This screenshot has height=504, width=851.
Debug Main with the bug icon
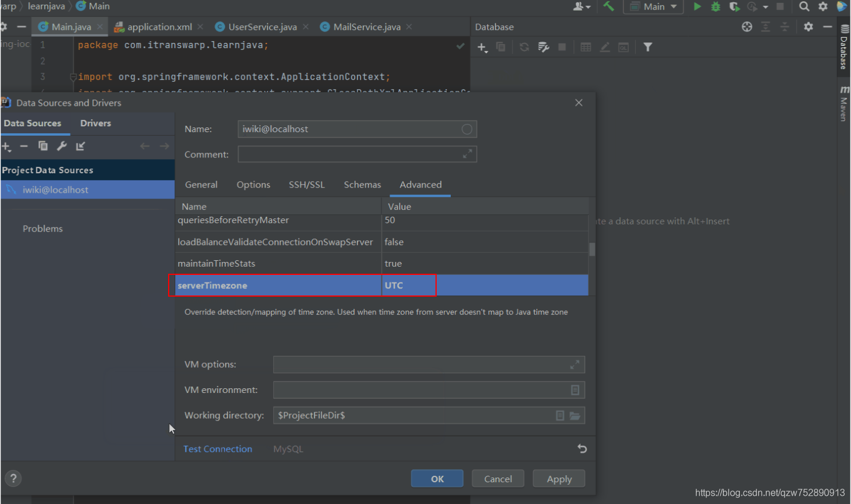[x=715, y=6]
